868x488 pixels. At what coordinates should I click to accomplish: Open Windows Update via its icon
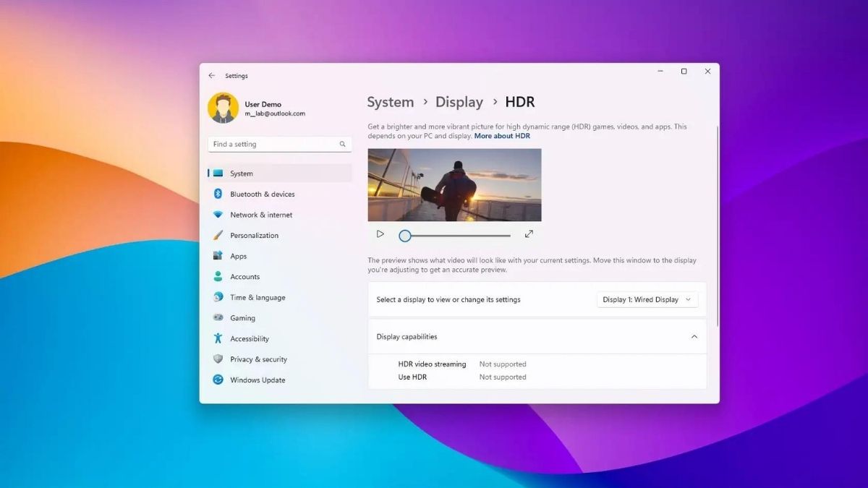pyautogui.click(x=218, y=380)
